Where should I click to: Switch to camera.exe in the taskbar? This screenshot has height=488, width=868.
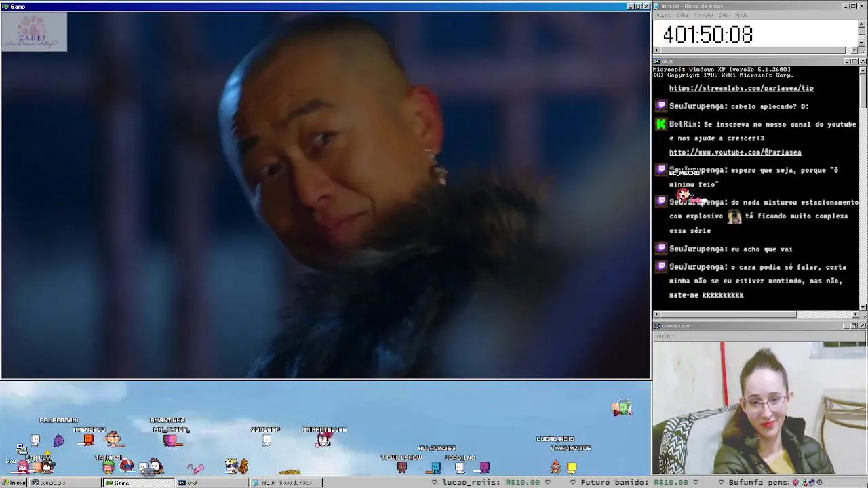tap(64, 483)
